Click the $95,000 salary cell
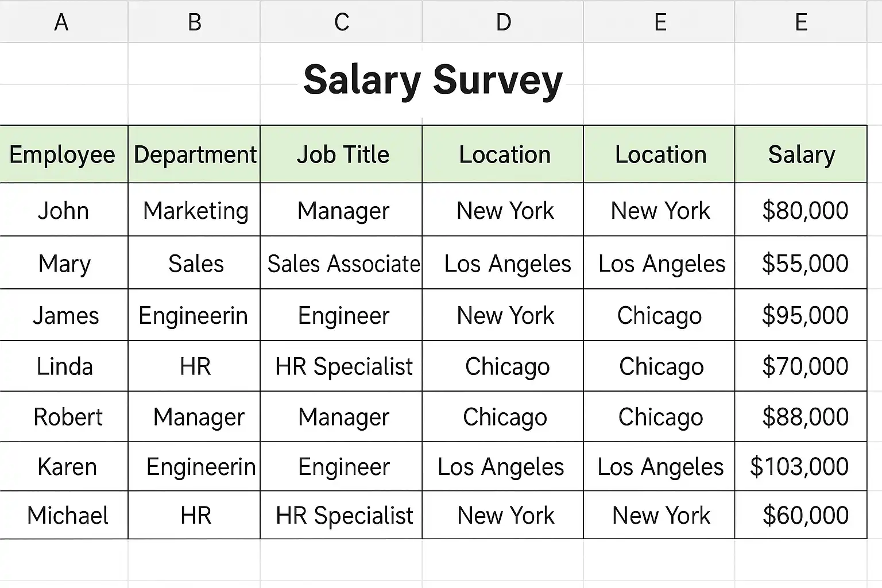882x588 pixels. 804,315
